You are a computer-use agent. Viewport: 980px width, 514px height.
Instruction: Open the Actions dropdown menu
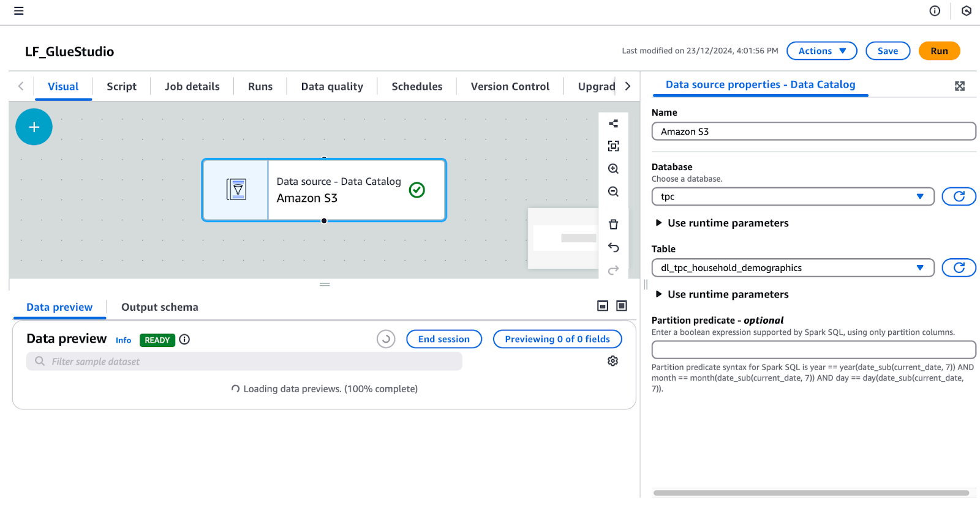pos(822,51)
